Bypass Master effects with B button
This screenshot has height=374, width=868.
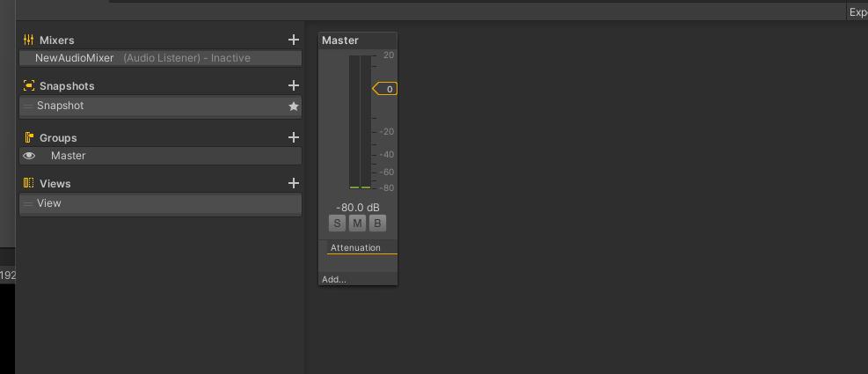point(377,224)
